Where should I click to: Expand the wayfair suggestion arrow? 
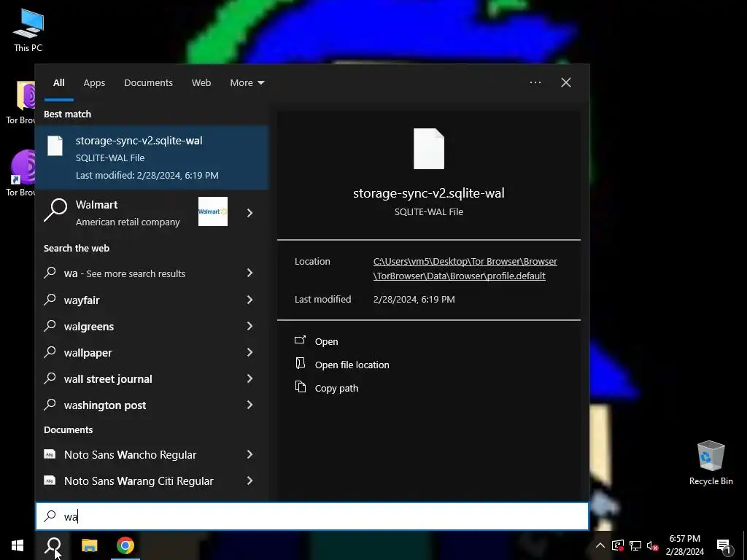pos(249,300)
